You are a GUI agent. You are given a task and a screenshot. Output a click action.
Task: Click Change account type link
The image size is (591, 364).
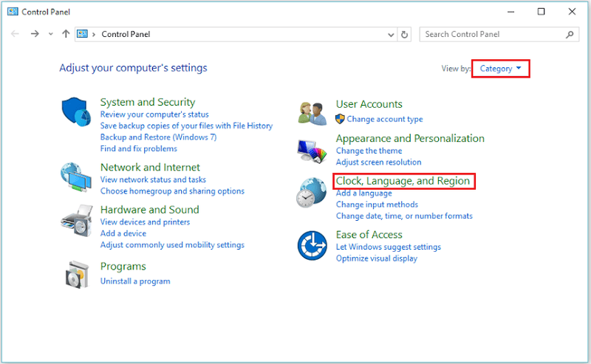pyautogui.click(x=385, y=119)
